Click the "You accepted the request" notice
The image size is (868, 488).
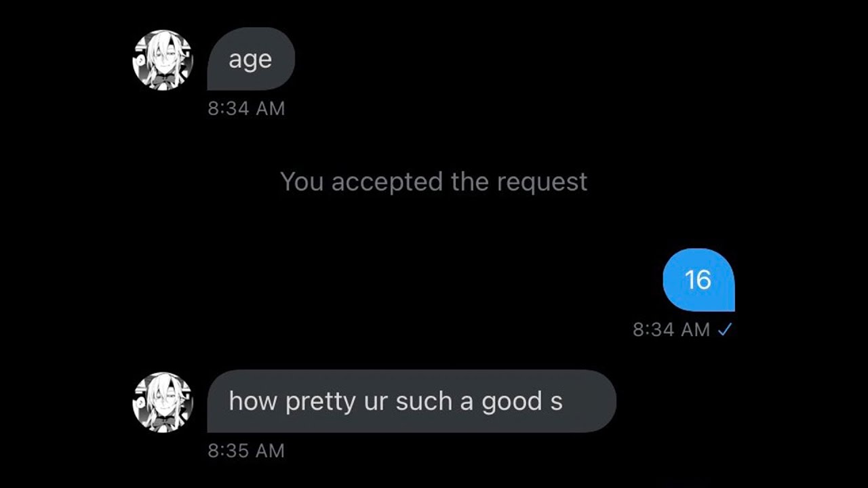(434, 182)
